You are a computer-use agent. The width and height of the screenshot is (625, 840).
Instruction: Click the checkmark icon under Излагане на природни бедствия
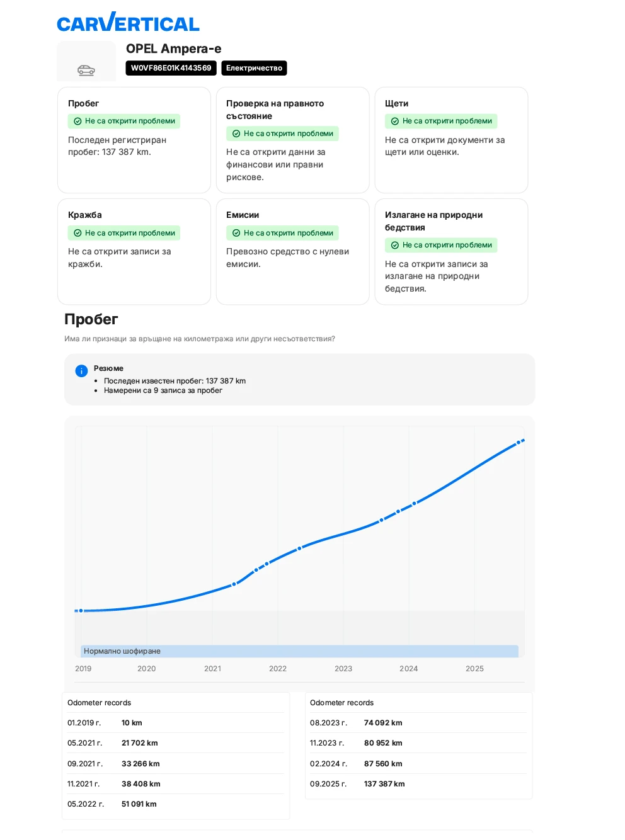395,245
